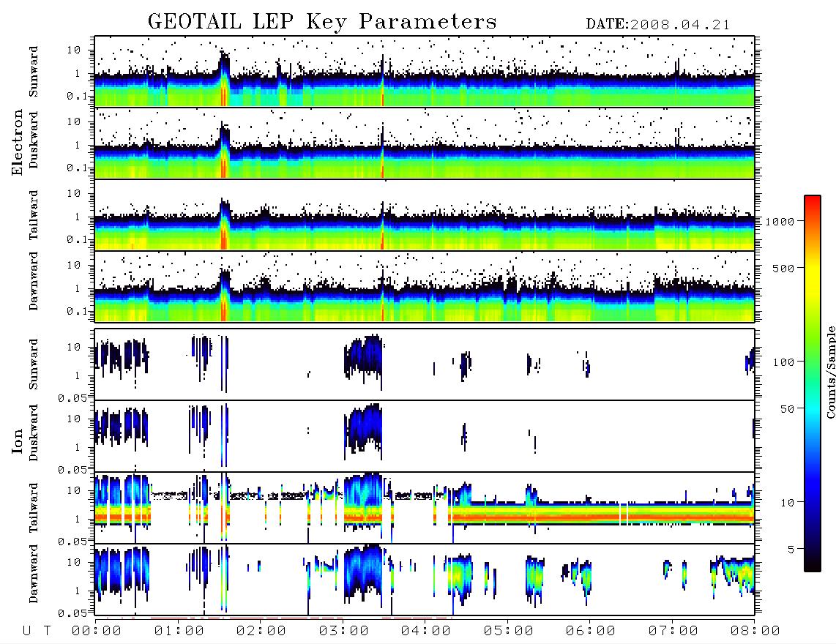This screenshot has width=836, height=644.
Task: Click the 5 value on the colorbar scale
Action: click(791, 550)
